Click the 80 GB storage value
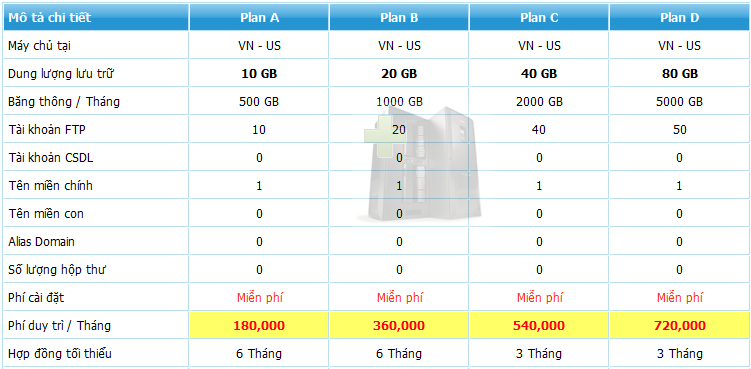Screen dimensions: 751x369 (679, 74)
